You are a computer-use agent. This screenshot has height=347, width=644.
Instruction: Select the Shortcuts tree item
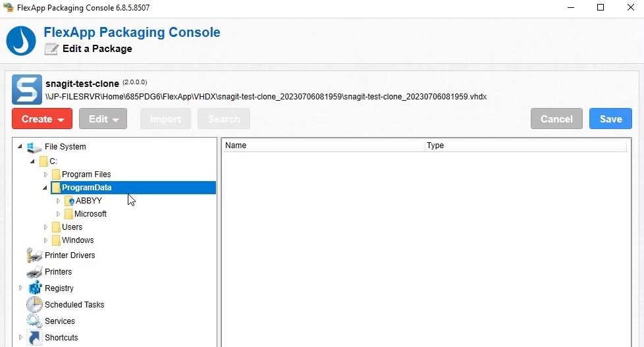point(61,337)
